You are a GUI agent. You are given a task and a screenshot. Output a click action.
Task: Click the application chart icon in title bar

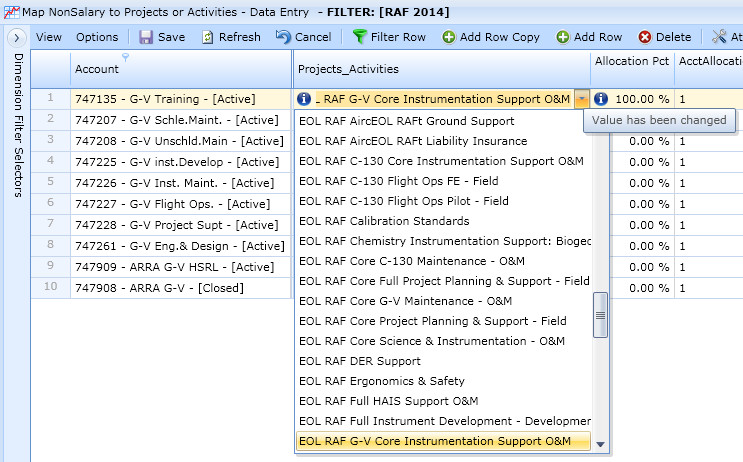click(x=11, y=12)
